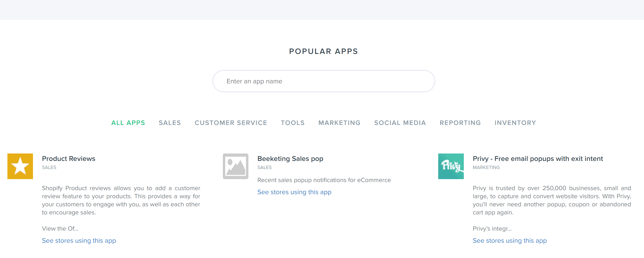Open the Customer Service tab

coord(231,123)
